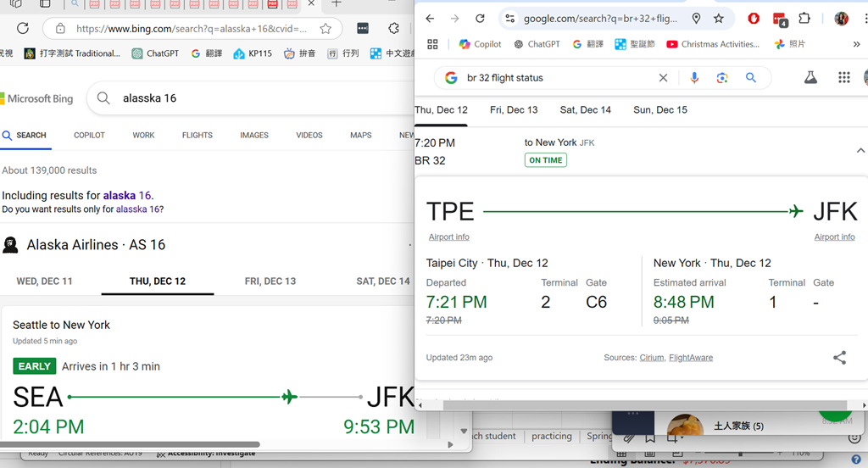
Task: Go forward in Chrome window
Action: pos(454,19)
